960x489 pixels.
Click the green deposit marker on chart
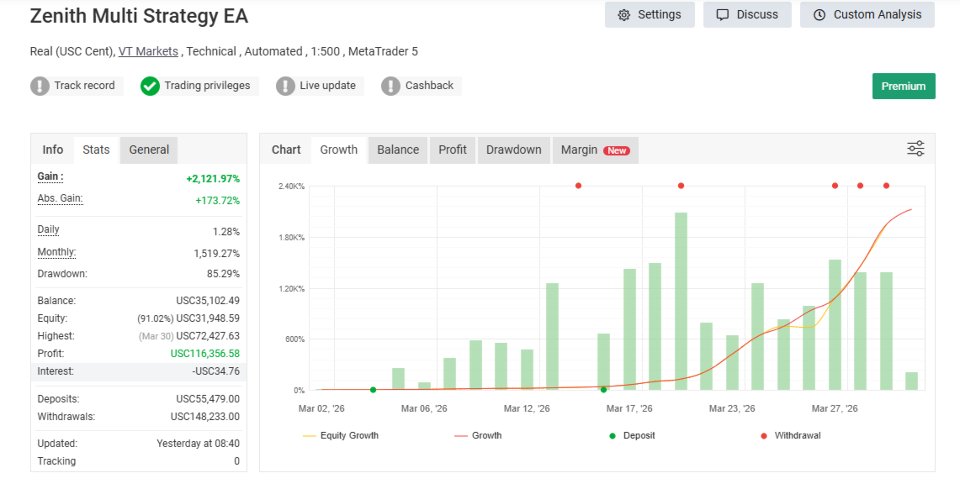pos(373,390)
